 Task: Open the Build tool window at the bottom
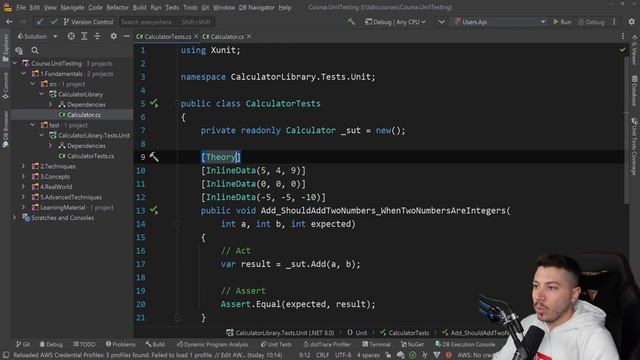click(x=155, y=344)
